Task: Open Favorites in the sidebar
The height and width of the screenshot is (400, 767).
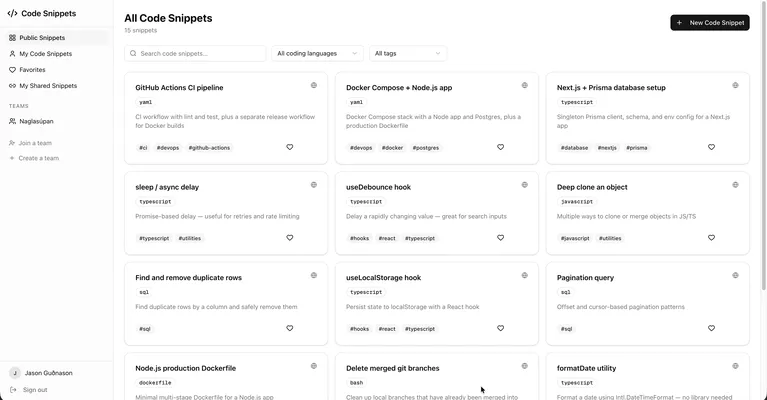Action: tap(32, 70)
